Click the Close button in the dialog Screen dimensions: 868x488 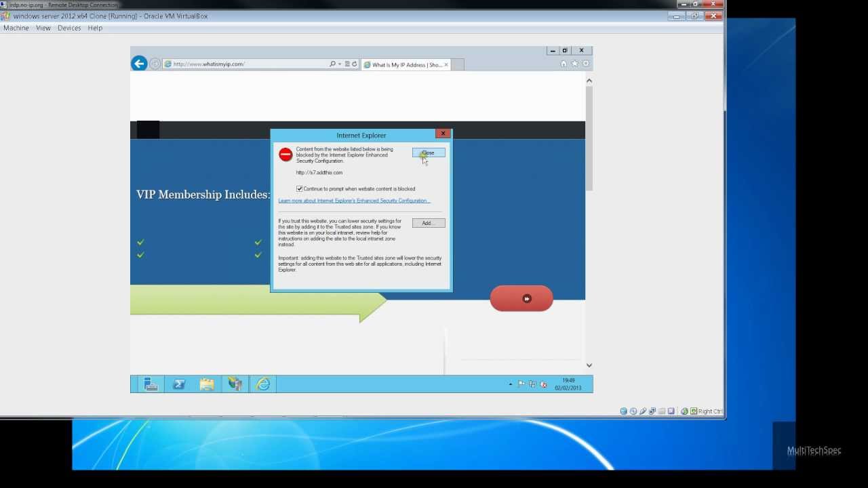tap(429, 152)
